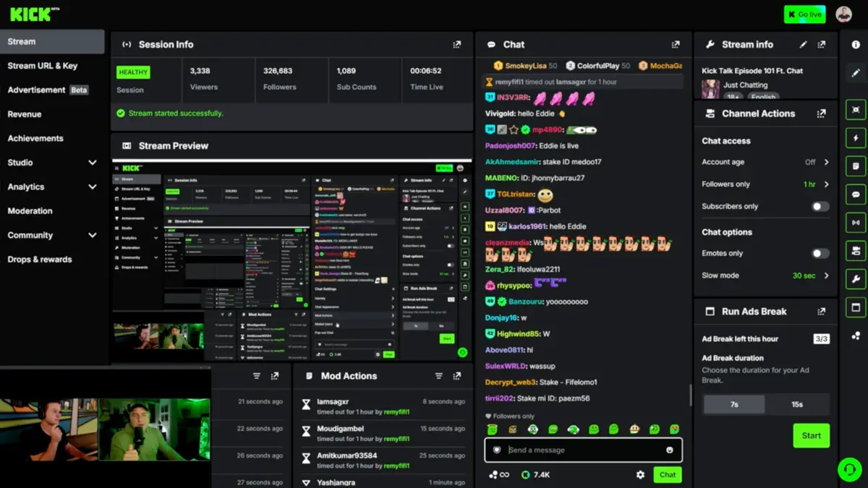Click the wrench icon in right rail
Viewport: 868px width, 488px height.
pyautogui.click(x=856, y=279)
